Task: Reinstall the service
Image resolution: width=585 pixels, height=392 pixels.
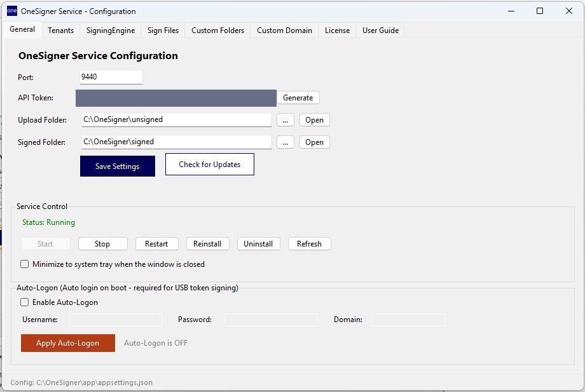Action: pos(207,244)
